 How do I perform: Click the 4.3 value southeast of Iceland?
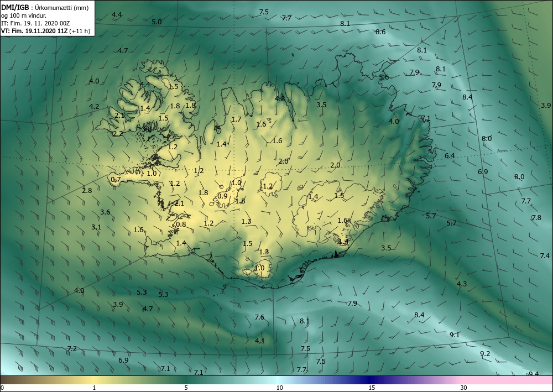pos(462,284)
